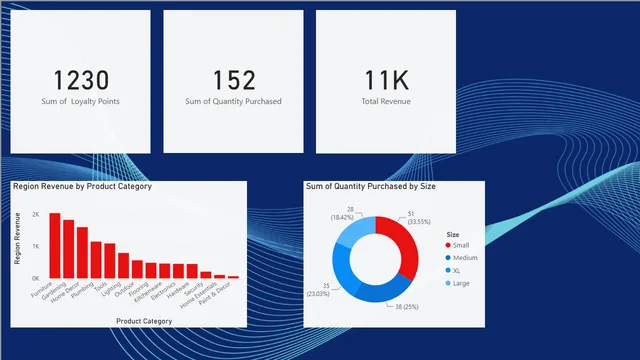Image resolution: width=640 pixels, height=360 pixels.
Task: Click the 'Electronics' x-axis label
Action: click(x=163, y=291)
